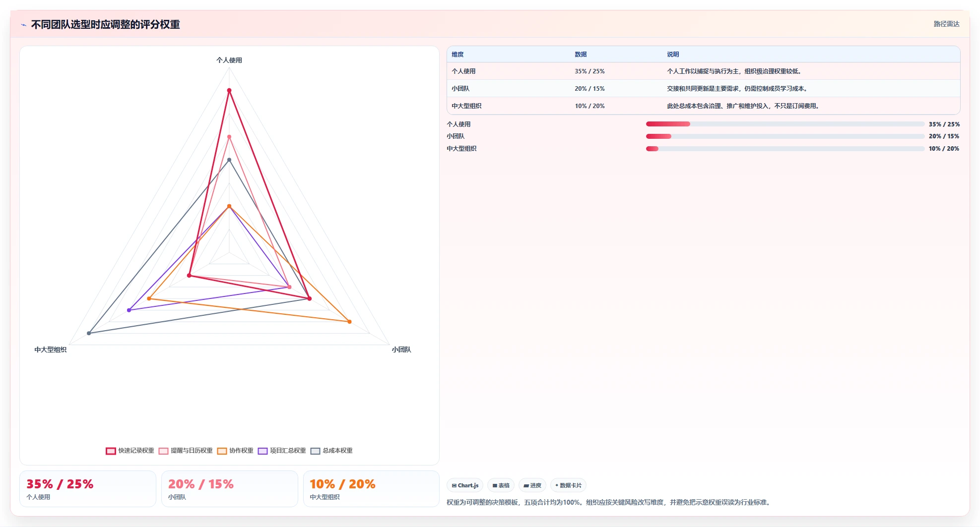Hide the 总成本权重 dataset via its legend label

point(337,451)
